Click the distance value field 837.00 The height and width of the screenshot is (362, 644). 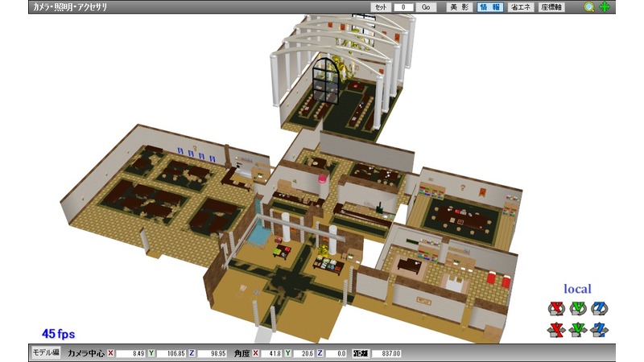[x=386, y=353]
